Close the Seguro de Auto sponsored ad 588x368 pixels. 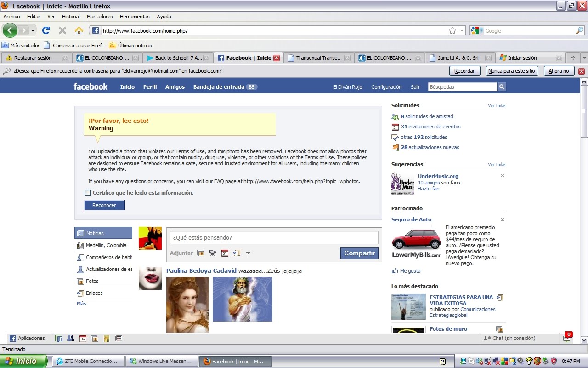(x=502, y=220)
